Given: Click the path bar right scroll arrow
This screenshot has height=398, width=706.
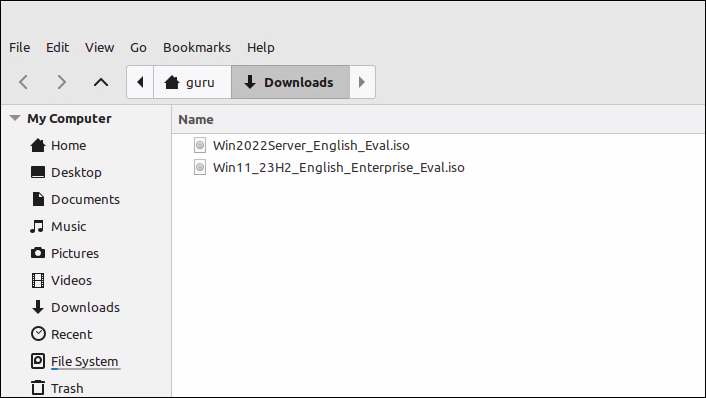Looking at the screenshot, I should click(x=362, y=82).
